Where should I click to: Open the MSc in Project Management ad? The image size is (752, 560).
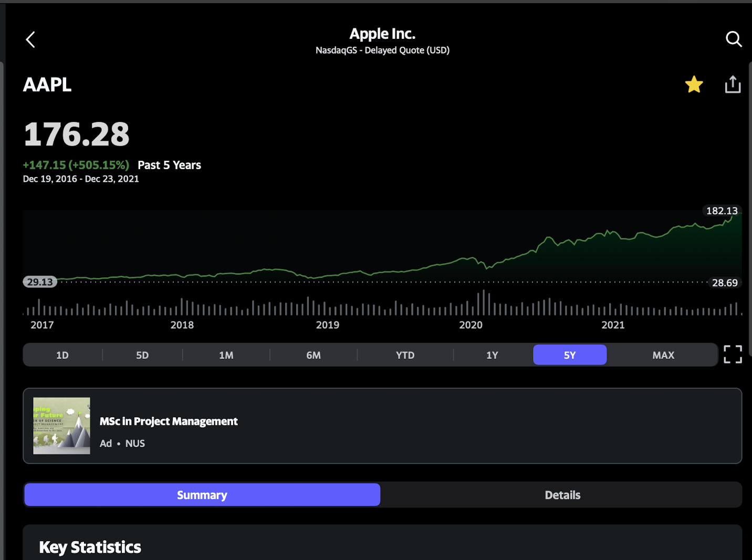click(x=382, y=426)
